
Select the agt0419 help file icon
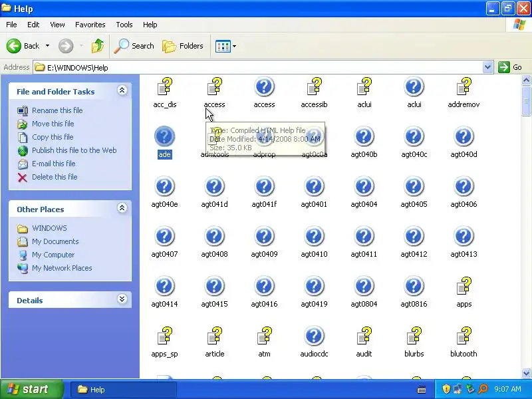click(x=314, y=286)
